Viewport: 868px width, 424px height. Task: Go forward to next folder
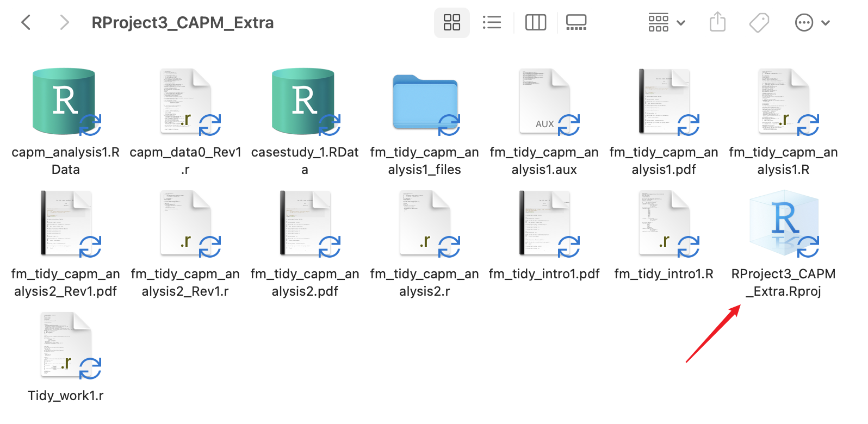64,23
